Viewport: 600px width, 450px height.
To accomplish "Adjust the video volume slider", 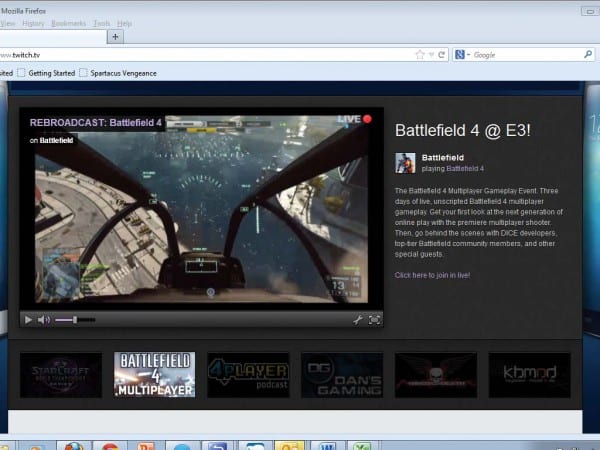I will click(75, 320).
